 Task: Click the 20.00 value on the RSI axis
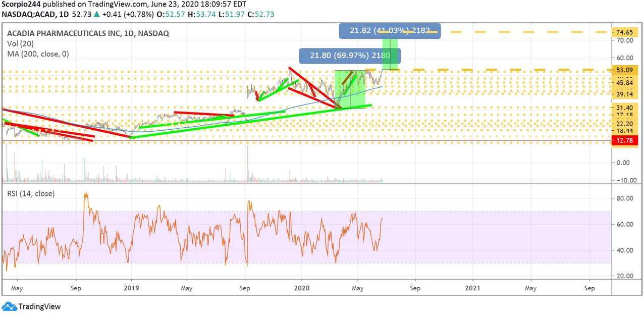pos(624,276)
